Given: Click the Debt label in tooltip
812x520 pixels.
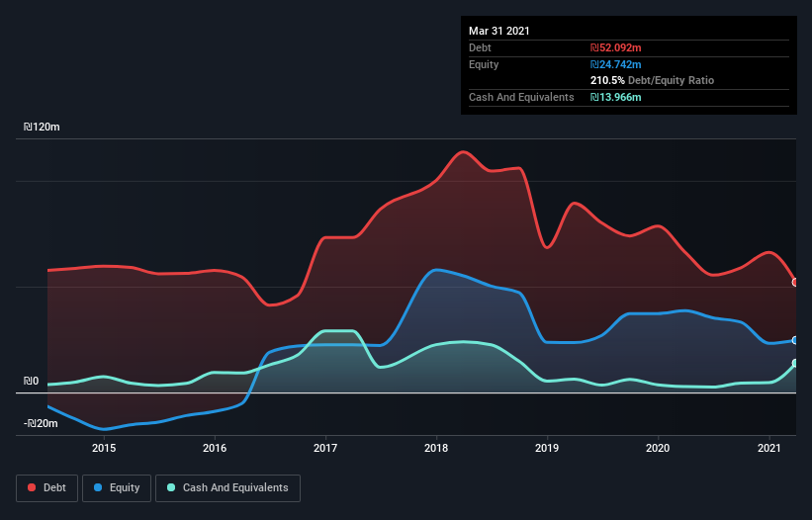Looking at the screenshot, I should point(480,48).
